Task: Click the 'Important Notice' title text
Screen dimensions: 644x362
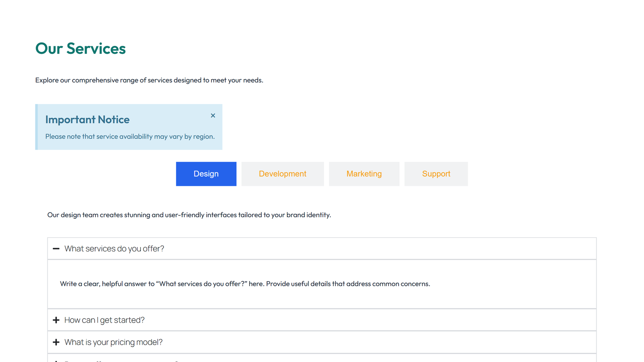Action: [x=87, y=119]
